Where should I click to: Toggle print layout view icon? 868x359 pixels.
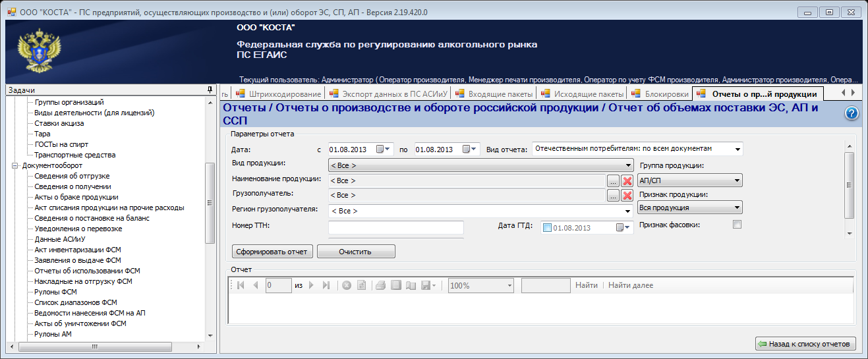(x=396, y=285)
